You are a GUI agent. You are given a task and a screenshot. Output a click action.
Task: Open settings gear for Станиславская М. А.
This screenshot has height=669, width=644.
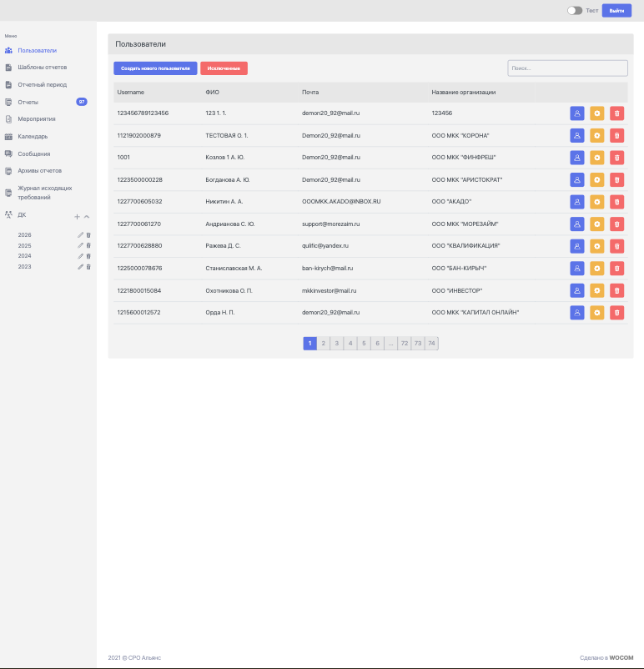pos(597,269)
